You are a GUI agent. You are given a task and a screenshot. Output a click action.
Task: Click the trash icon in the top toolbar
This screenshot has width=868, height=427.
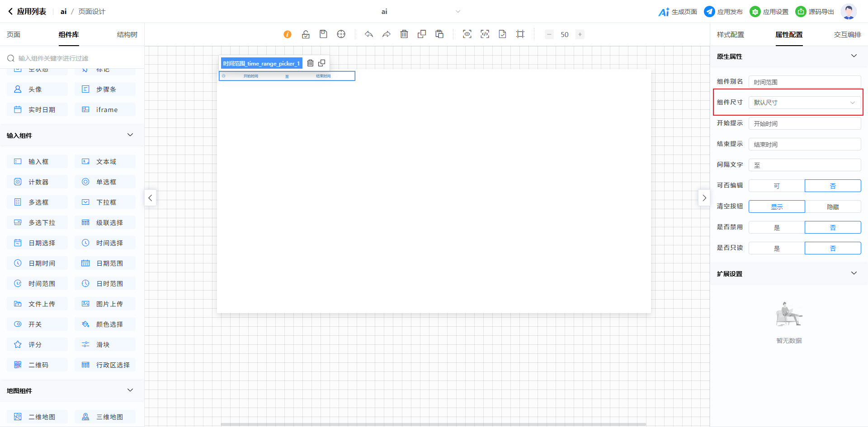(404, 34)
